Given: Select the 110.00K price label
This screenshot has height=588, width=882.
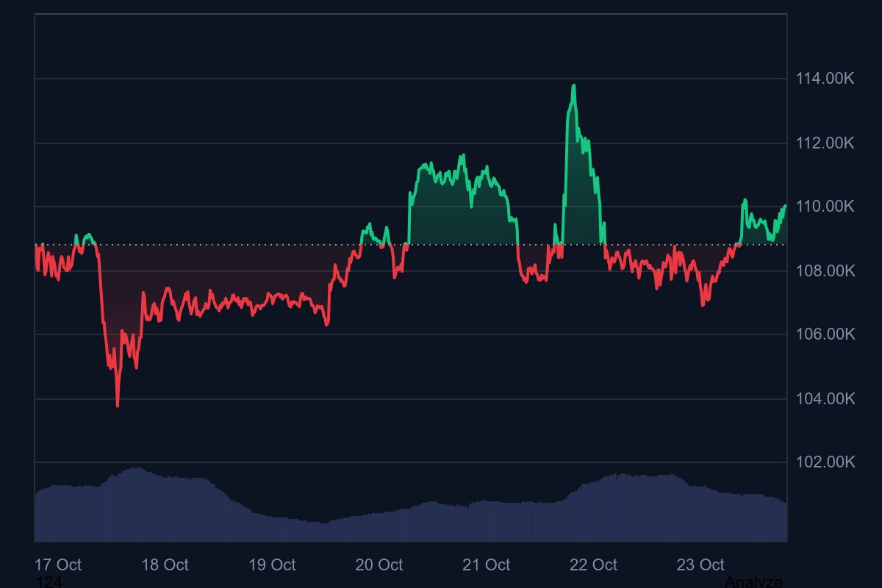Looking at the screenshot, I should click(x=825, y=207).
